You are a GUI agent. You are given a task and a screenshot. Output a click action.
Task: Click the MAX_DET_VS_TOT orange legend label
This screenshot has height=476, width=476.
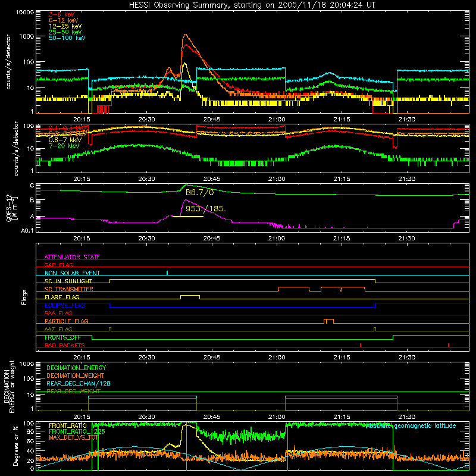(73, 437)
